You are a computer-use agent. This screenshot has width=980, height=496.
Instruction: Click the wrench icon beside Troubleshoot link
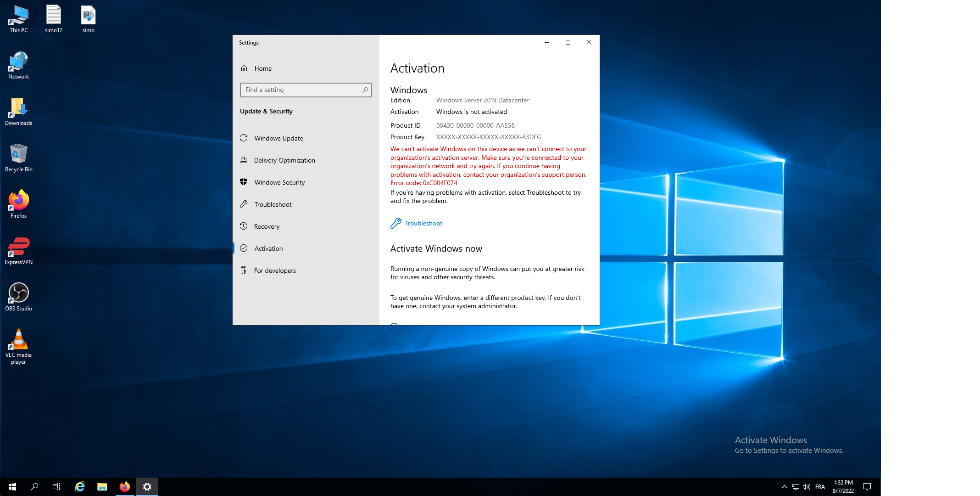tap(395, 223)
